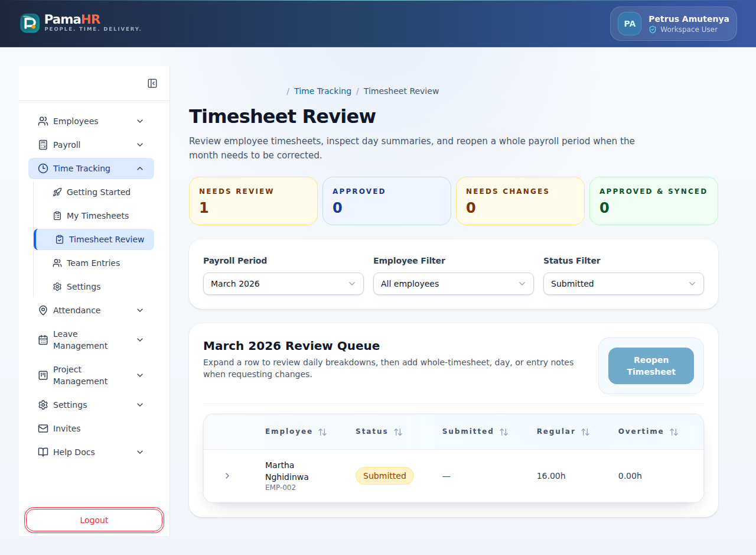The height and width of the screenshot is (555, 756).
Task: Click the Martha Nghidinwa name
Action: (x=287, y=471)
